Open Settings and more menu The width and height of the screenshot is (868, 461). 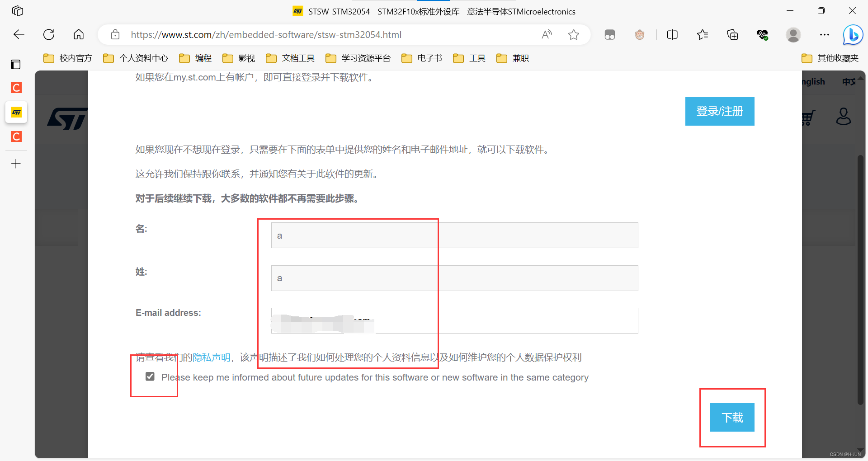pyautogui.click(x=825, y=34)
